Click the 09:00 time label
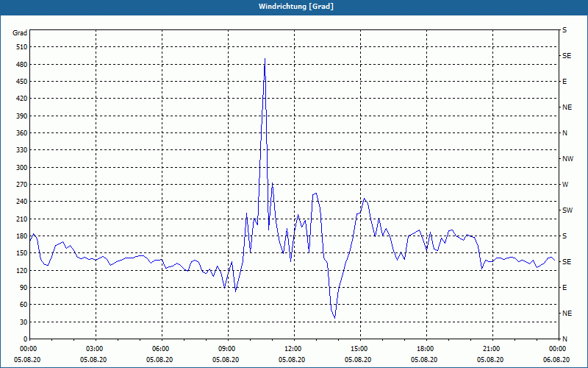 click(228, 349)
